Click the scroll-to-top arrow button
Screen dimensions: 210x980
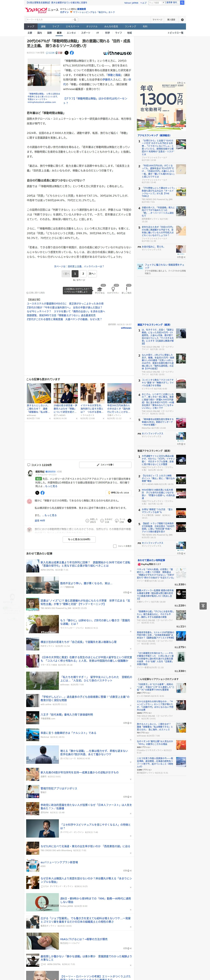coord(203,606)
